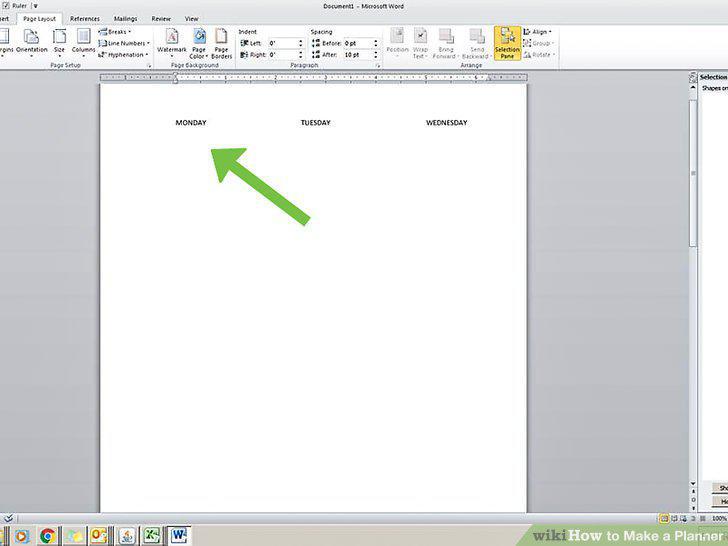Click the Indent Left spinner arrows
The width and height of the screenshot is (728, 546).
301,43
